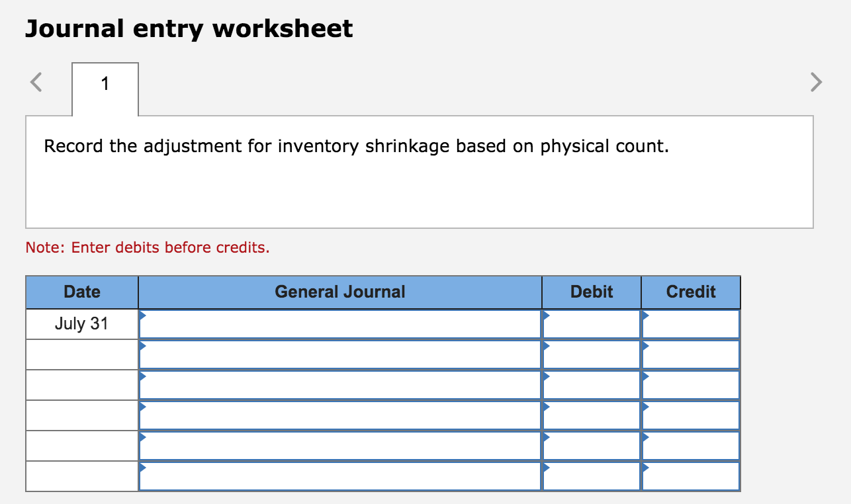Click the Credit column header
Screen dimensions: 851x504
[x=690, y=292]
